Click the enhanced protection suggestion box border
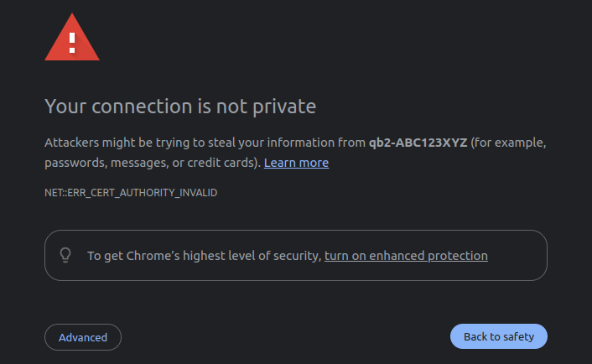This screenshot has width=592, height=364. [295, 231]
